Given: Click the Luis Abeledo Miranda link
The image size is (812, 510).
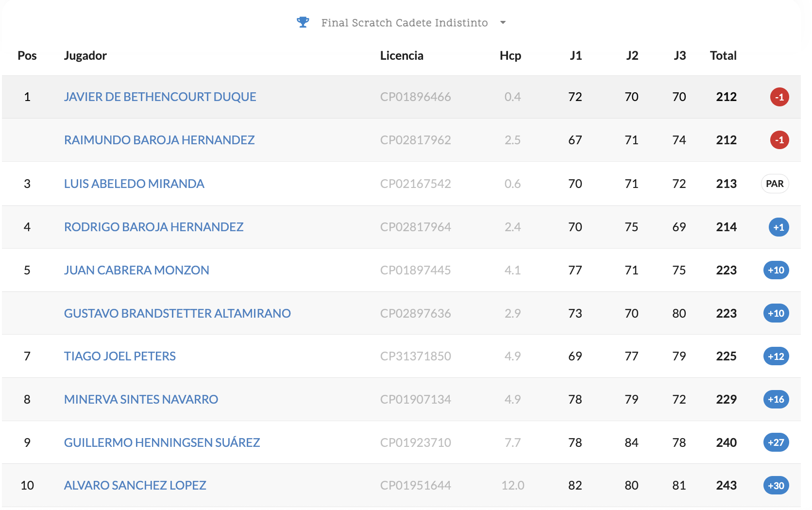Looking at the screenshot, I should tap(134, 184).
